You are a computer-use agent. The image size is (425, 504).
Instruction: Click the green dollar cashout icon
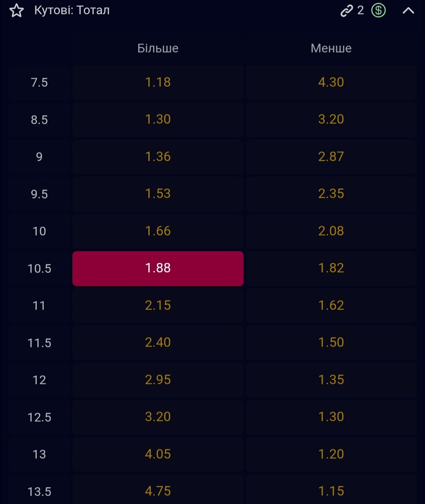point(378,10)
